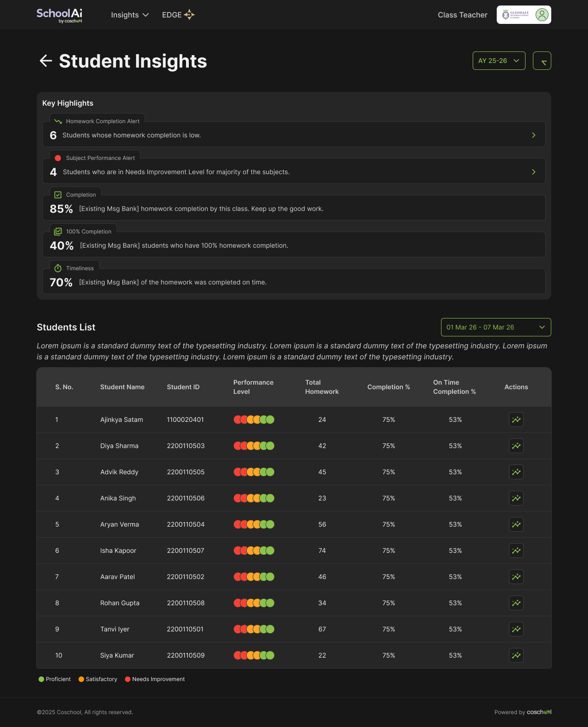
Task: Go back using the arrow beside Student Insights
Action: (x=45, y=61)
